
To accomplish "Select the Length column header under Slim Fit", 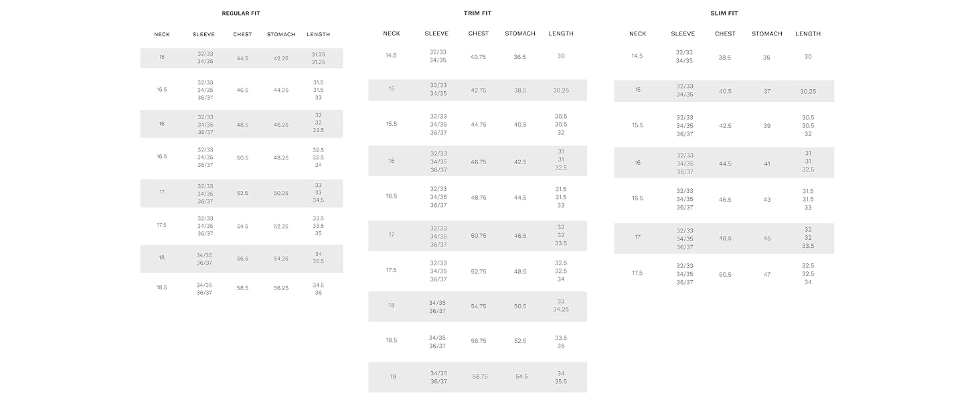I will [x=808, y=33].
